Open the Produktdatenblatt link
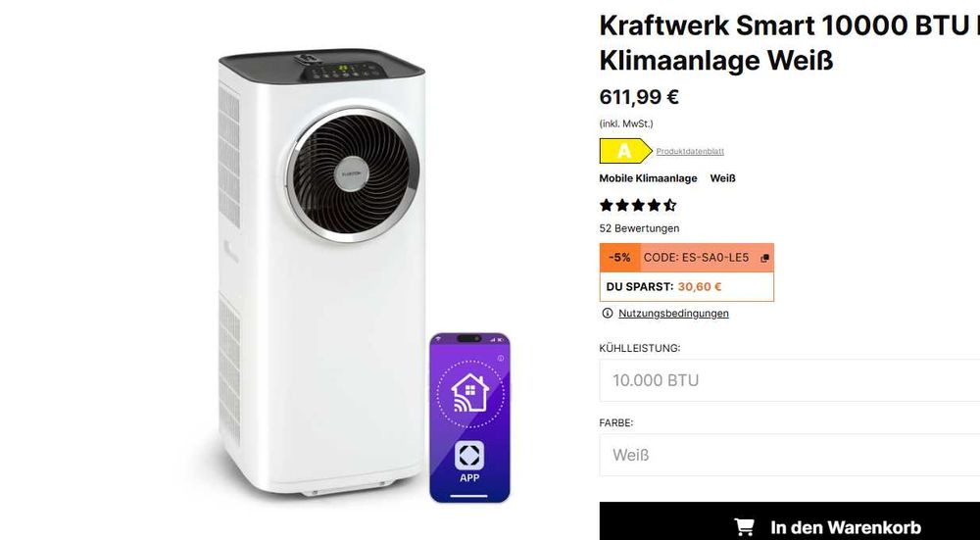Viewport: 980px width, 540px height. (x=690, y=151)
